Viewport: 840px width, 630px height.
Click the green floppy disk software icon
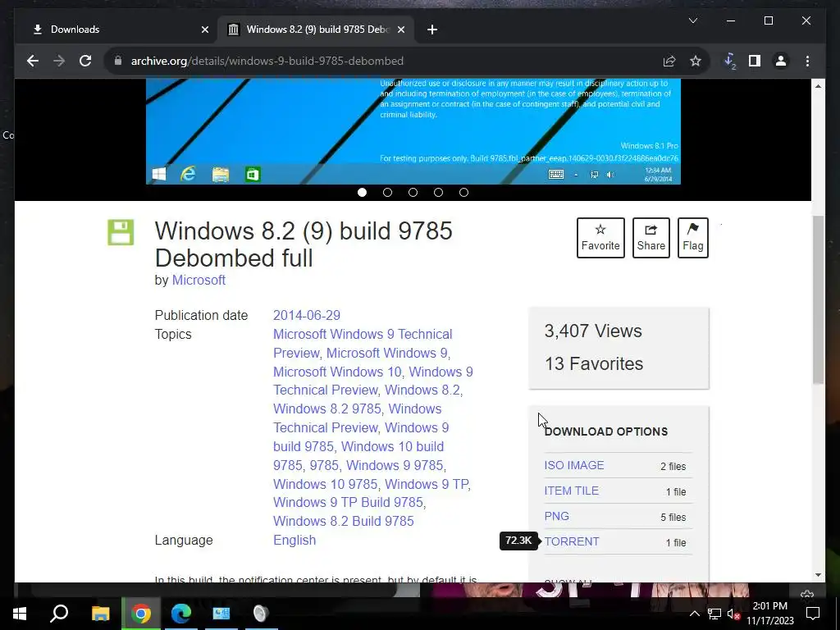point(121,232)
